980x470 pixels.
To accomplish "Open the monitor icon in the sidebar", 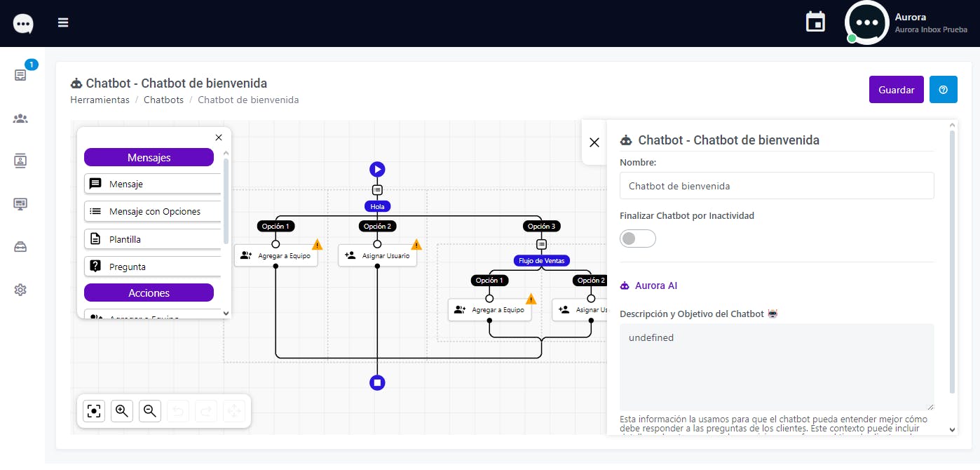I will click(x=20, y=203).
